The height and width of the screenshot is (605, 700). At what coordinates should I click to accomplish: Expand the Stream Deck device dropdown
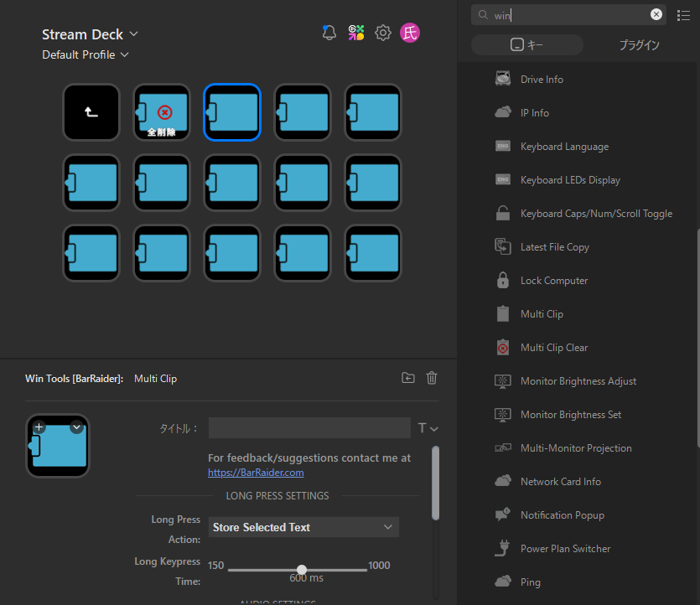click(x=133, y=34)
